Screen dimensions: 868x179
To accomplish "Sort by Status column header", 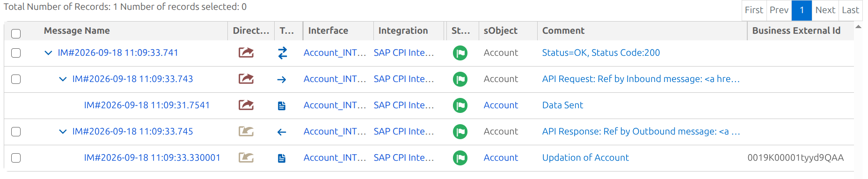I will pos(460,30).
